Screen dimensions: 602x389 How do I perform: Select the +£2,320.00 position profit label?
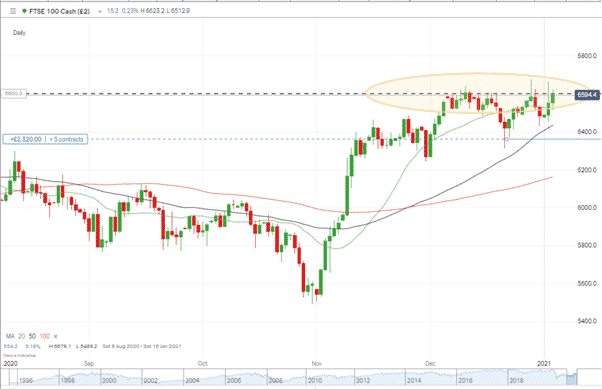click(x=25, y=139)
